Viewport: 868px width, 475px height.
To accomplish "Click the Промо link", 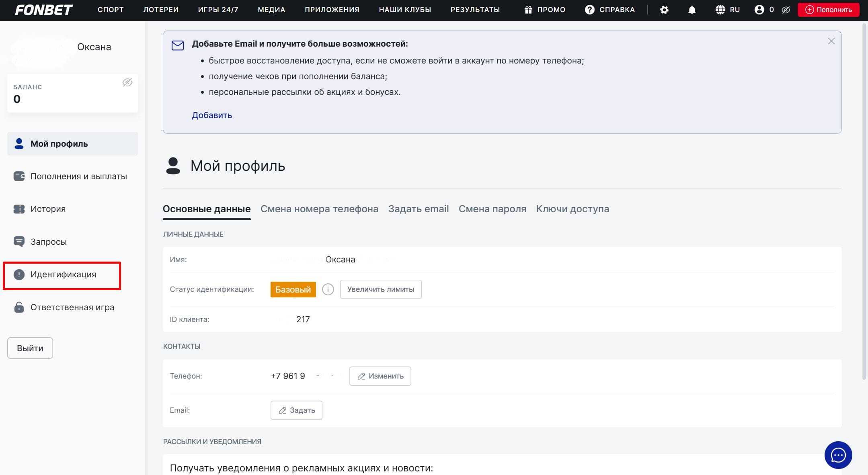I will (x=551, y=10).
